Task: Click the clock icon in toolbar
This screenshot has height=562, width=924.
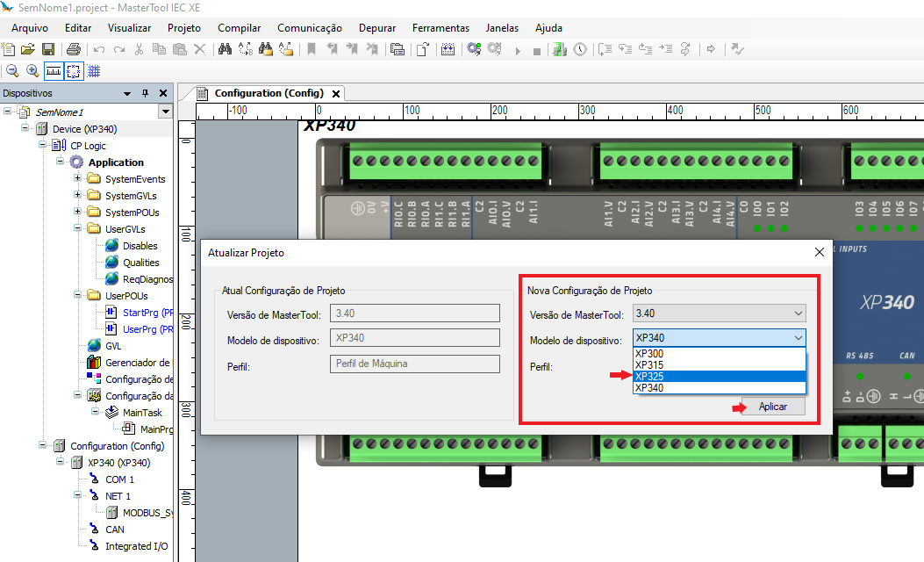Action: click(x=580, y=49)
